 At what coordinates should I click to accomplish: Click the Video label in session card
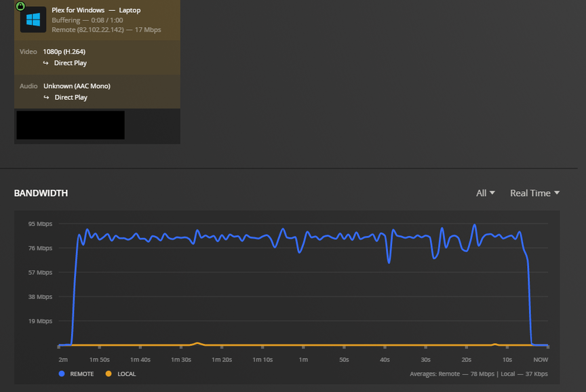click(x=28, y=52)
